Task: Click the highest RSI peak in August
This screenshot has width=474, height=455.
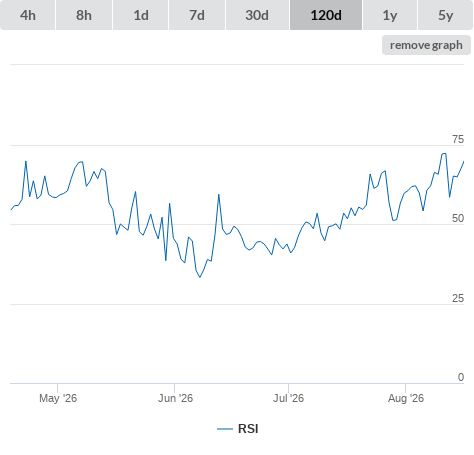Action: [444, 154]
